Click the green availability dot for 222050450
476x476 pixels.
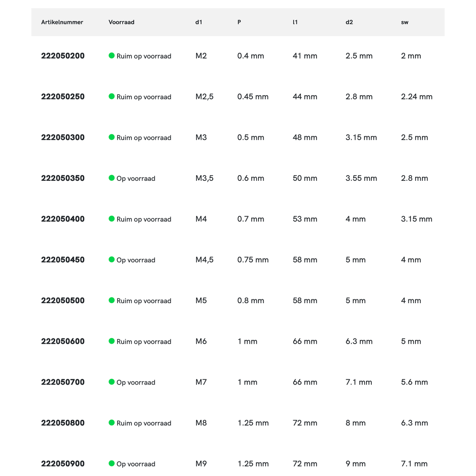112,259
